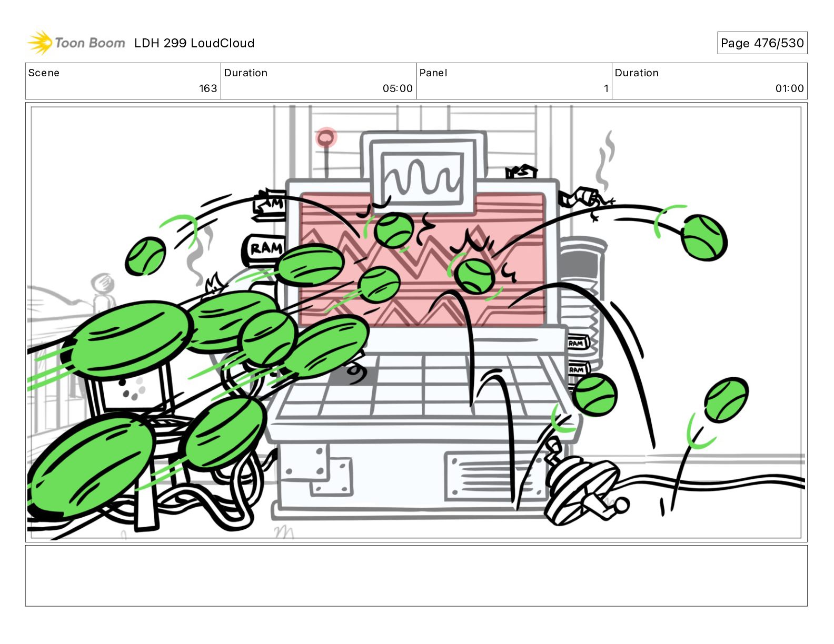Click the panel duration value 01:00
This screenshot has width=834, height=644.
point(789,88)
